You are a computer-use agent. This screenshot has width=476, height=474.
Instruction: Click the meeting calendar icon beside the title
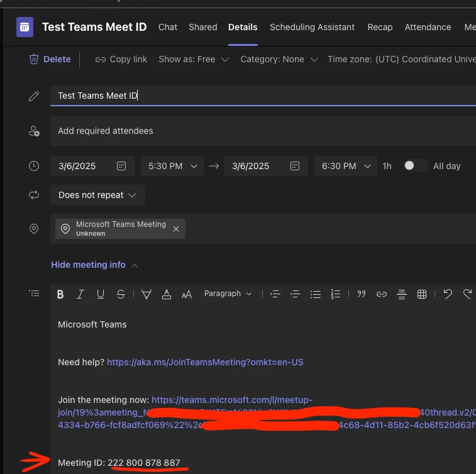point(25,27)
